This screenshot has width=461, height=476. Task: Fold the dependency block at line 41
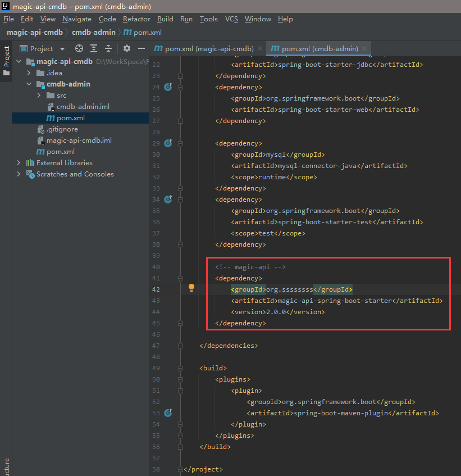pos(180,278)
